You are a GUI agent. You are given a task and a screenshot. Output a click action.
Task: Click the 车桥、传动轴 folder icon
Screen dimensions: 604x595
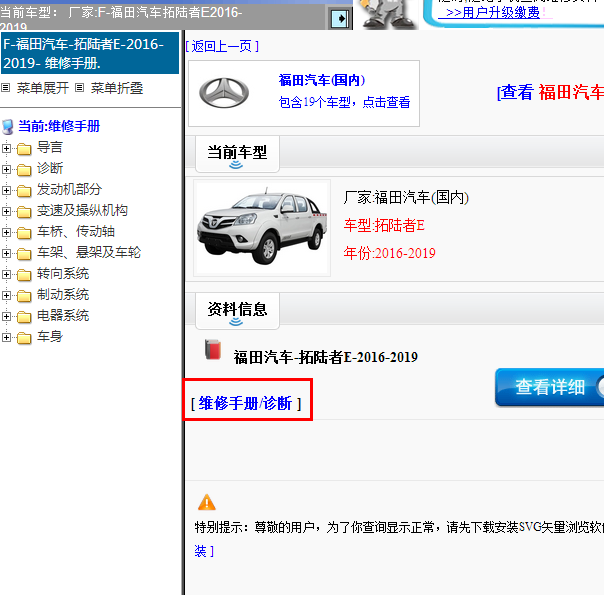pyautogui.click(x=24, y=233)
